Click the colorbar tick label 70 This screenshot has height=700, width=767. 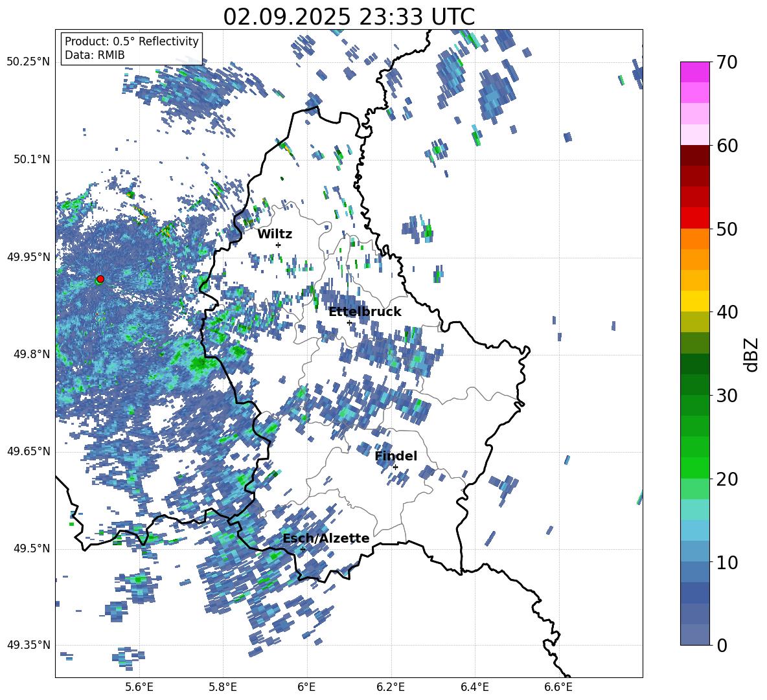(x=727, y=62)
